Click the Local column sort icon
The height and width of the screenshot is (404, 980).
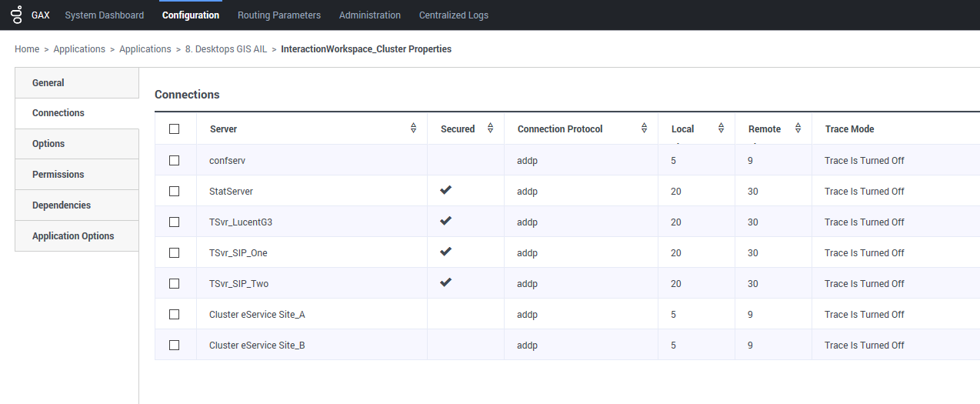(721, 129)
